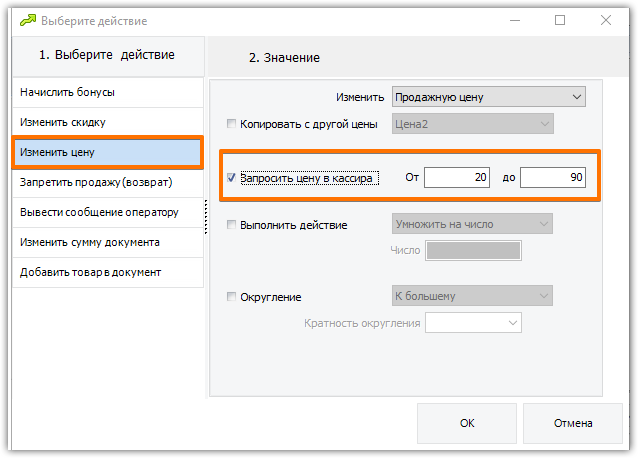The image size is (638, 458).
Task: Open the 'Кратность округления' combo box
Action: pos(474,323)
